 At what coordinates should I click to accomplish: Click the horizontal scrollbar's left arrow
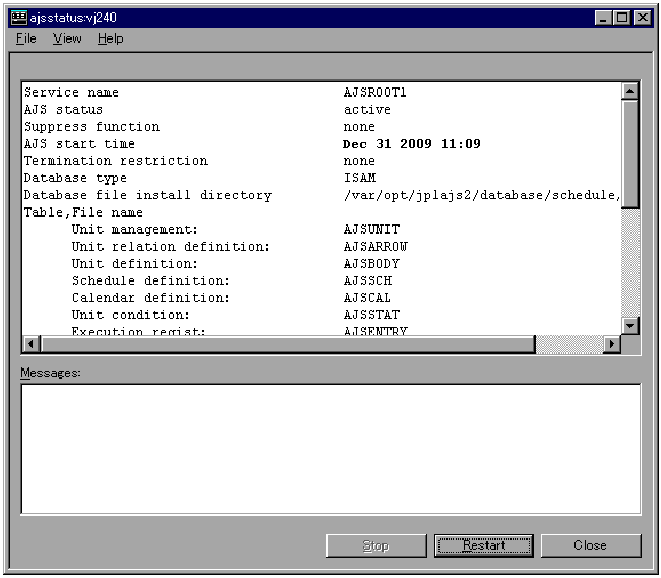click(30, 344)
